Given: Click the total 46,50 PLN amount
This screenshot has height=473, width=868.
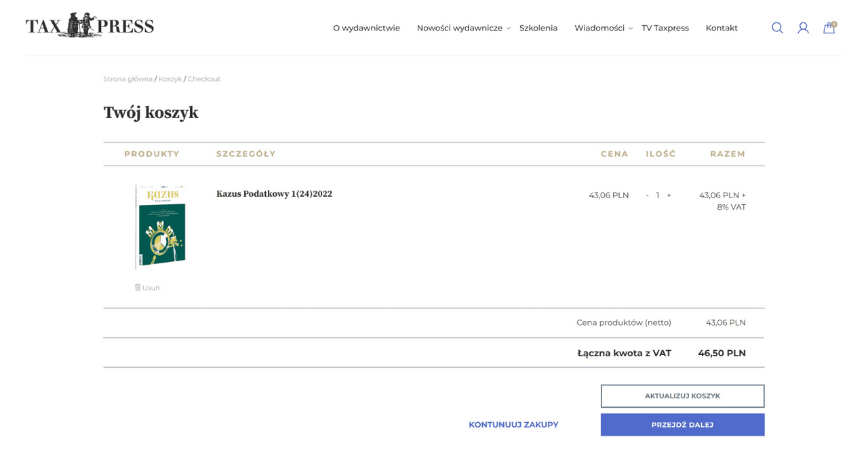Looking at the screenshot, I should point(722,354).
